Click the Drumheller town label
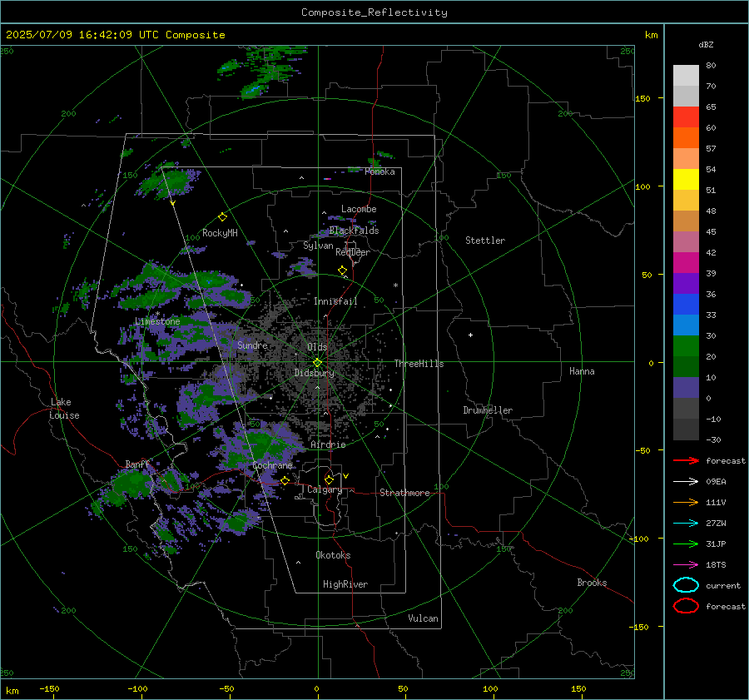This screenshot has height=700, width=749. click(x=488, y=410)
